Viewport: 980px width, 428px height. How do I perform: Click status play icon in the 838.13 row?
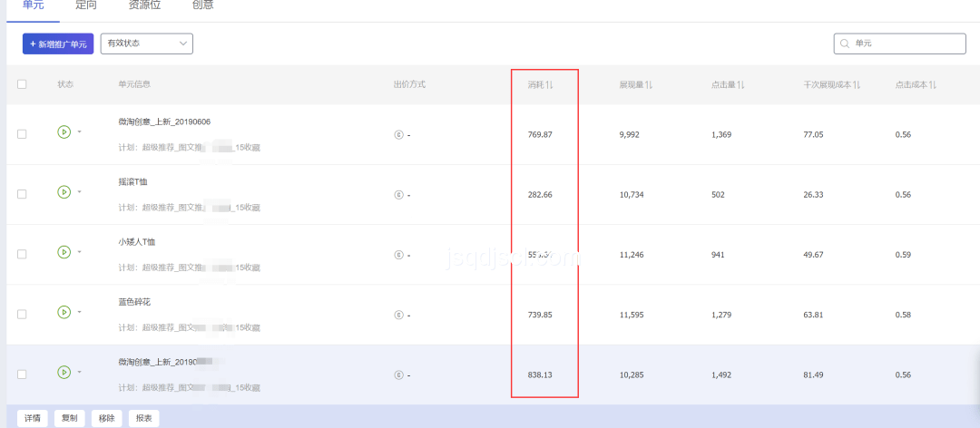(64, 372)
